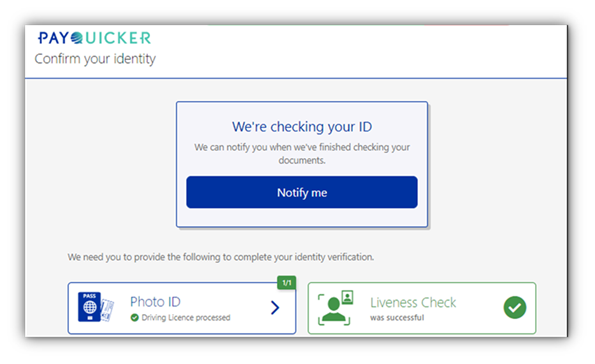Click the was successful status text
This screenshot has width=595, height=364.
(397, 318)
